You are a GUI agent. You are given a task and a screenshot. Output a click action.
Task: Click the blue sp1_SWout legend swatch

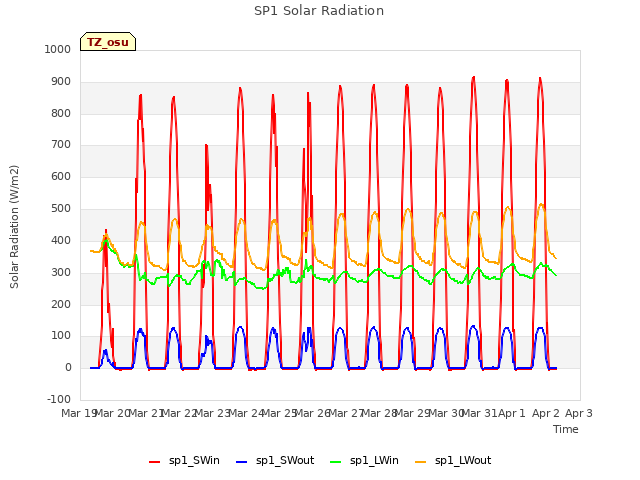[x=242, y=462]
